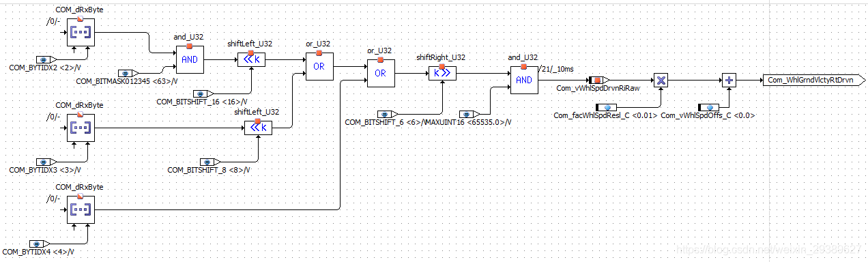Click the MAXUINT16 constant icon
Viewport: 868px width, 262px height.
pyautogui.click(x=469, y=114)
